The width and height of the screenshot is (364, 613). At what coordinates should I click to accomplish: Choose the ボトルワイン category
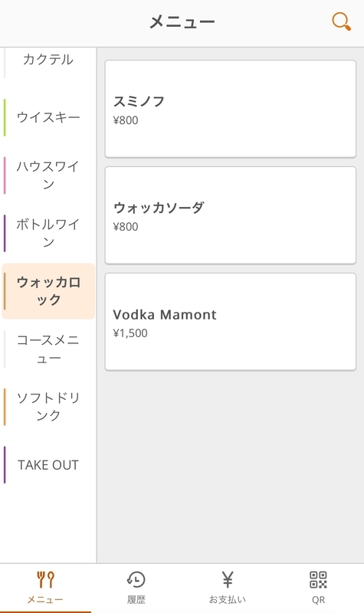click(48, 233)
